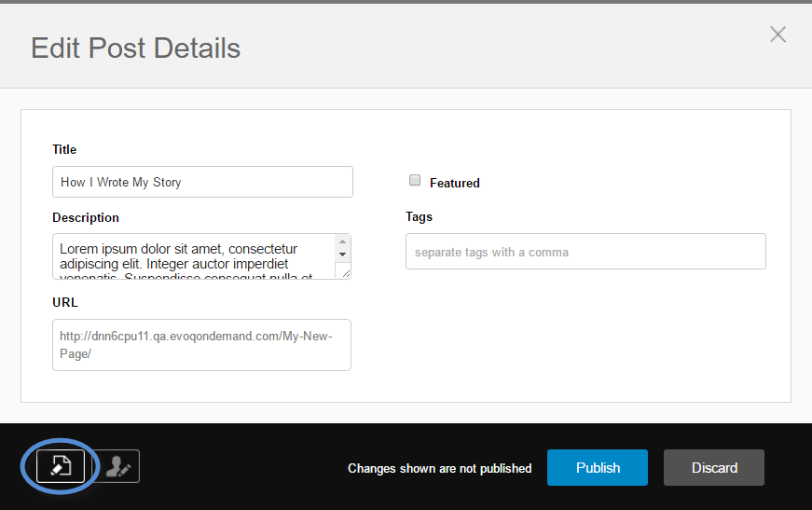Click the URL field label

(65, 302)
